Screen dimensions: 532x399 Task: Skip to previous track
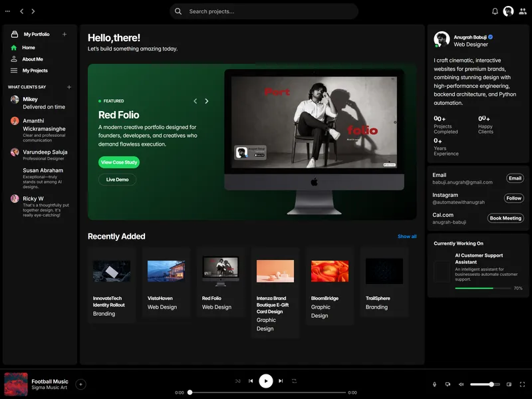[251, 381]
